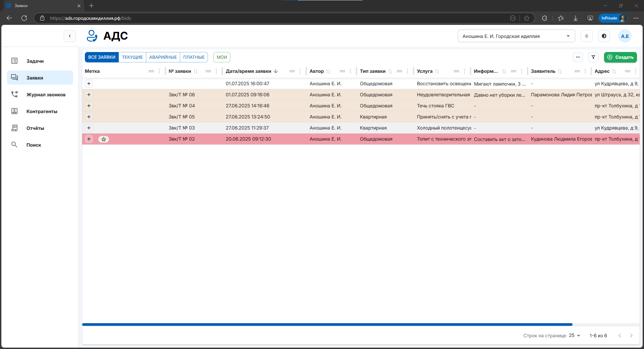Sort by Дата/время заявки column arrow

(276, 71)
